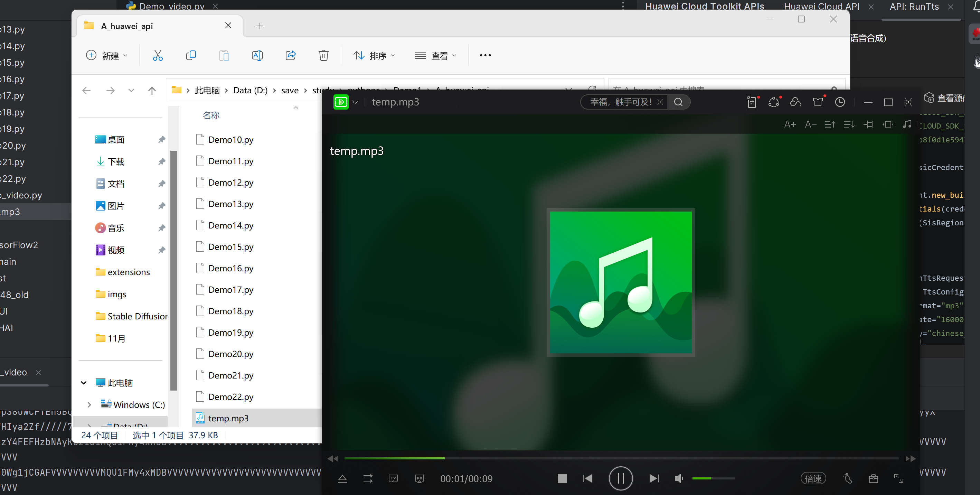The width and height of the screenshot is (980, 495).
Task: Sort files by the 名称 column header
Action: pos(211,115)
